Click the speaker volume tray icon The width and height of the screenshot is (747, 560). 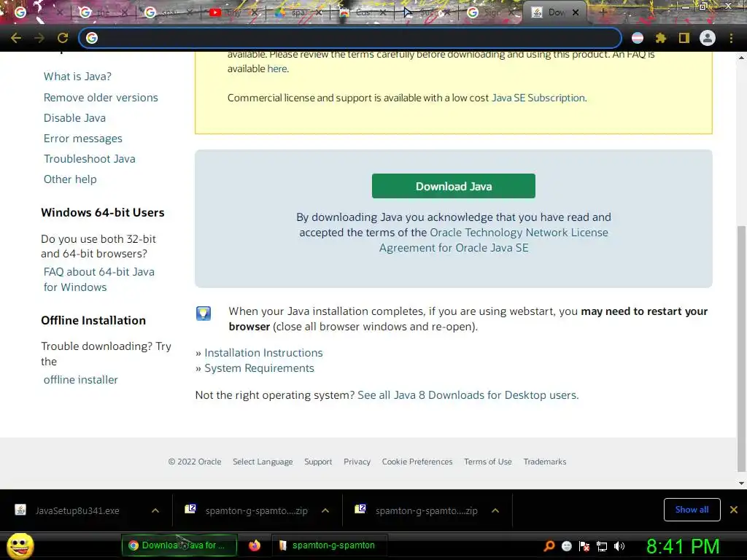click(x=619, y=545)
